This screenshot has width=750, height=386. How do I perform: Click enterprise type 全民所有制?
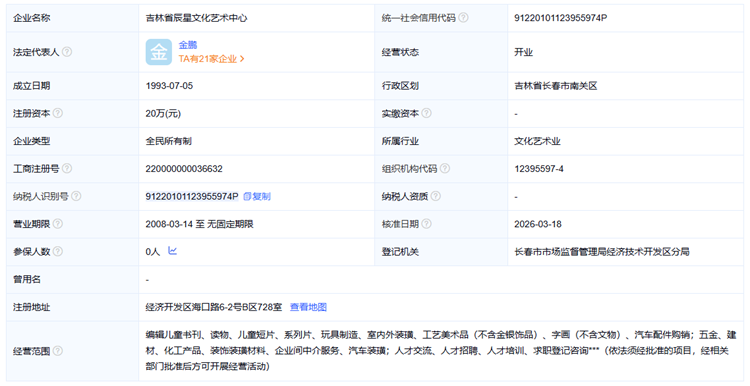pyautogui.click(x=169, y=141)
